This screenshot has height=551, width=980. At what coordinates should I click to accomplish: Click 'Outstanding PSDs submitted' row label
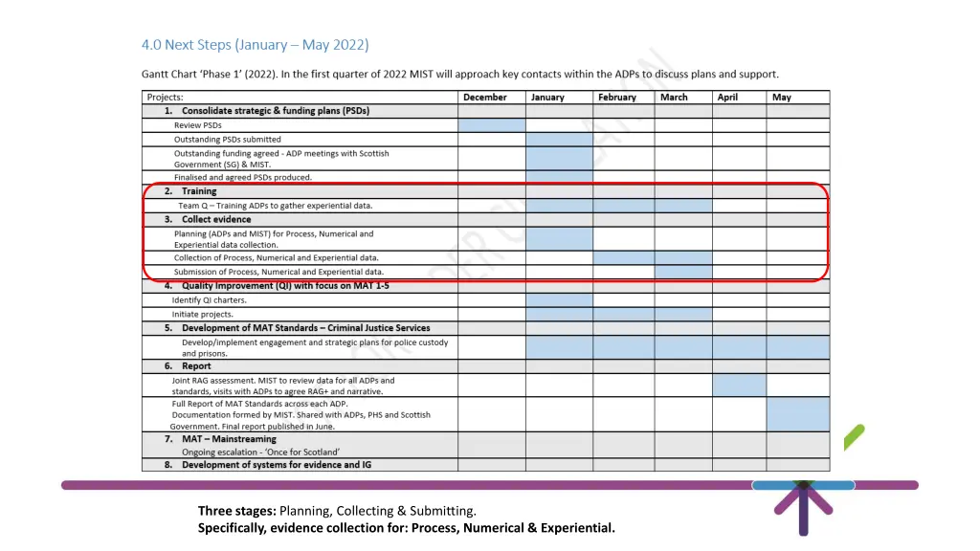pos(228,140)
